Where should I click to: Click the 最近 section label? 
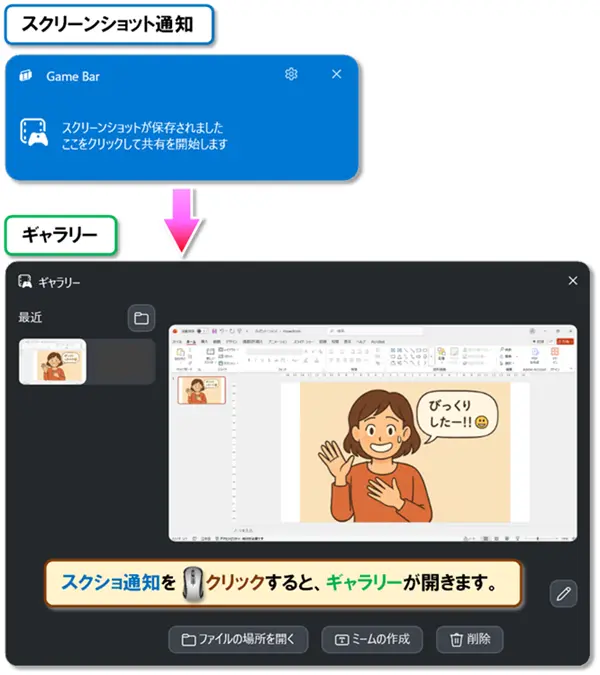[x=30, y=317]
